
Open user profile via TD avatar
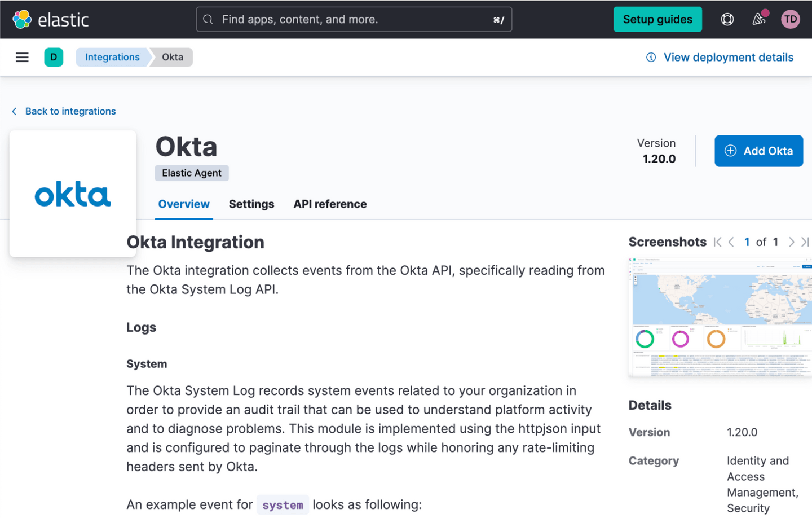coord(791,19)
